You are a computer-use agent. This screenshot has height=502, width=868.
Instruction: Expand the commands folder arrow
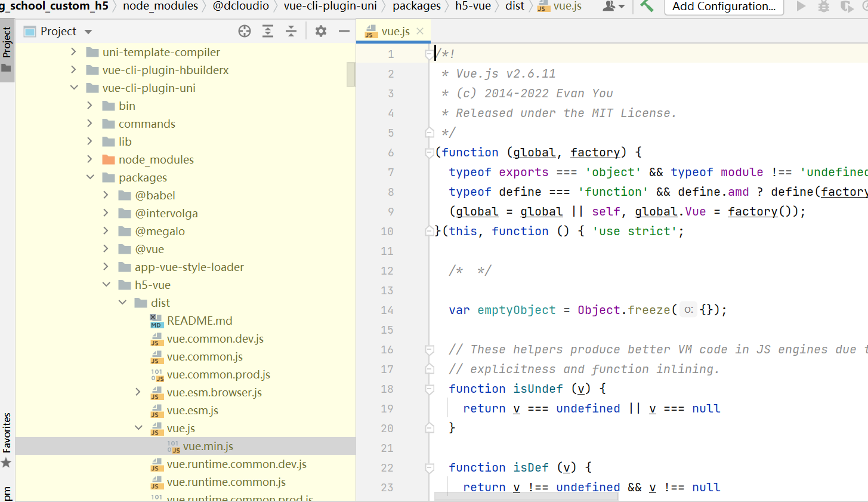(89, 124)
